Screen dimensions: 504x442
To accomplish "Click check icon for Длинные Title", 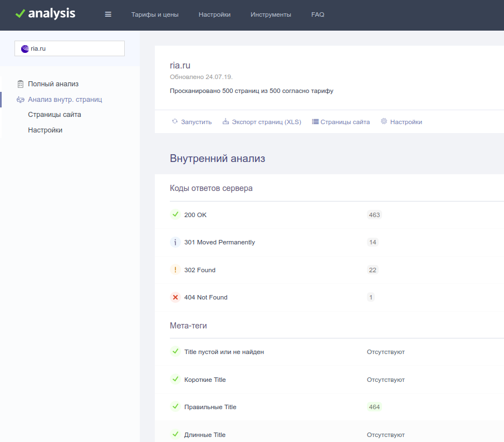I will (x=175, y=434).
